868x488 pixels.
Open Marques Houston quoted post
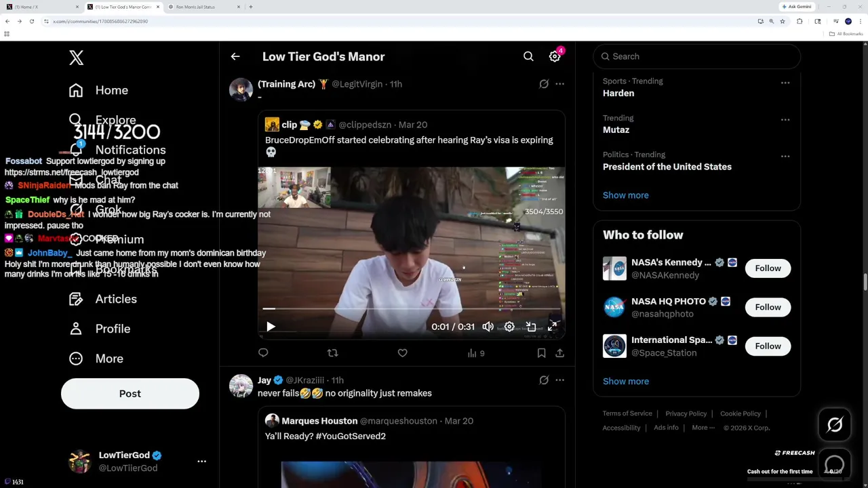point(411,447)
